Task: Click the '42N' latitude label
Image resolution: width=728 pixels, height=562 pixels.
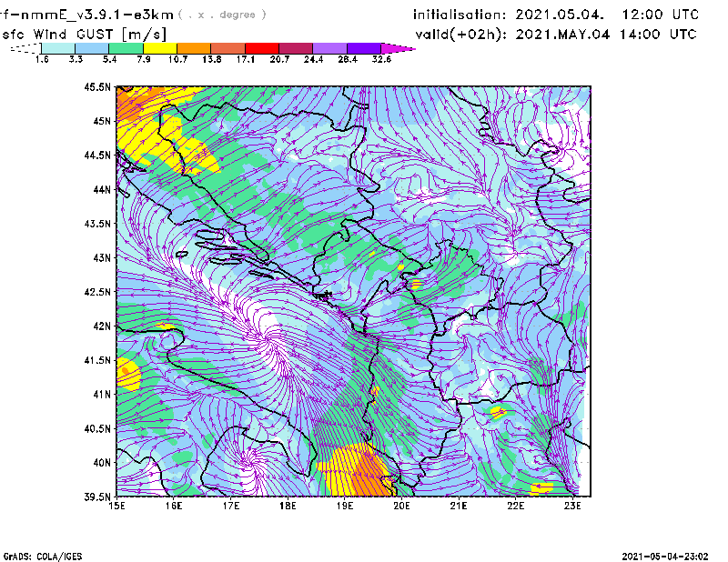Action: (x=102, y=326)
